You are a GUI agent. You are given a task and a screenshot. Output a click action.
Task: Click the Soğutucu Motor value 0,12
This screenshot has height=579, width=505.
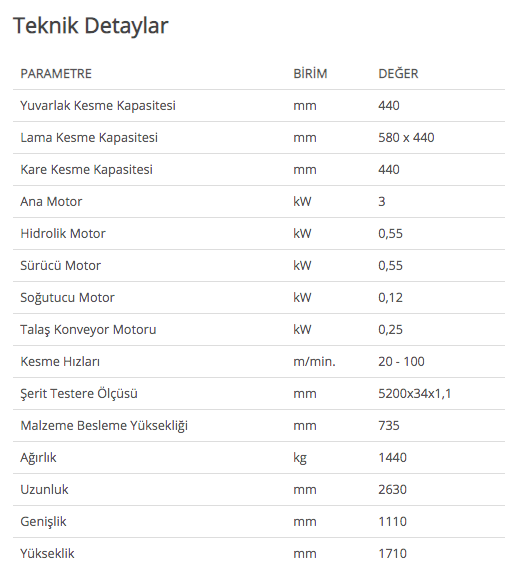[x=391, y=298]
